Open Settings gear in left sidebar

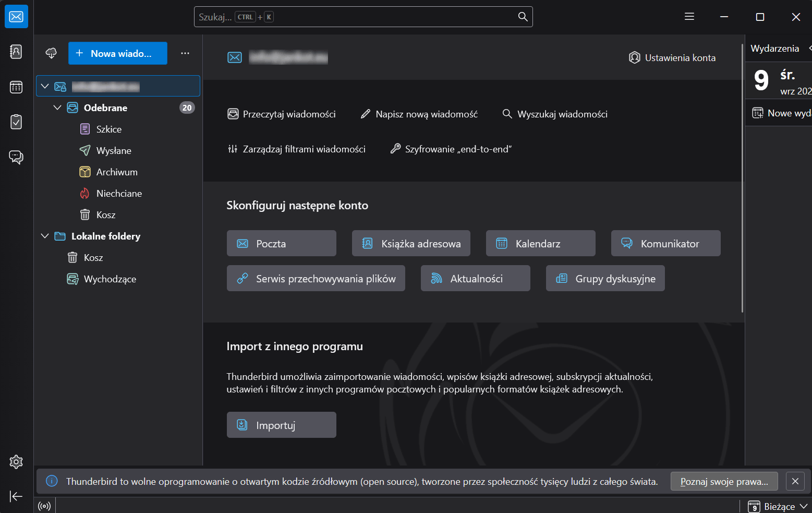tap(16, 462)
